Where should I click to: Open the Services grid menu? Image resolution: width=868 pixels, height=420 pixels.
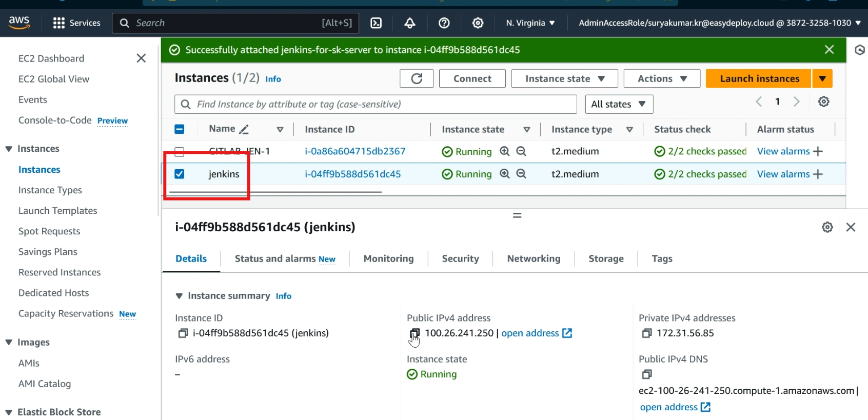[x=77, y=23]
